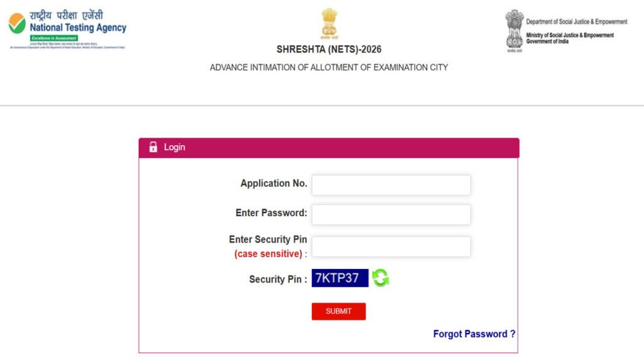
Task: Refresh the security pin using green arrows icon
Action: (380, 277)
